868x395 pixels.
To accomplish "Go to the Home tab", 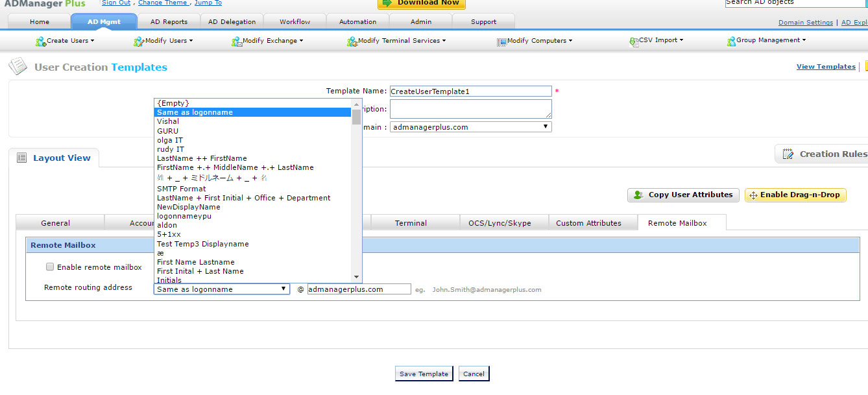I will click(x=40, y=21).
